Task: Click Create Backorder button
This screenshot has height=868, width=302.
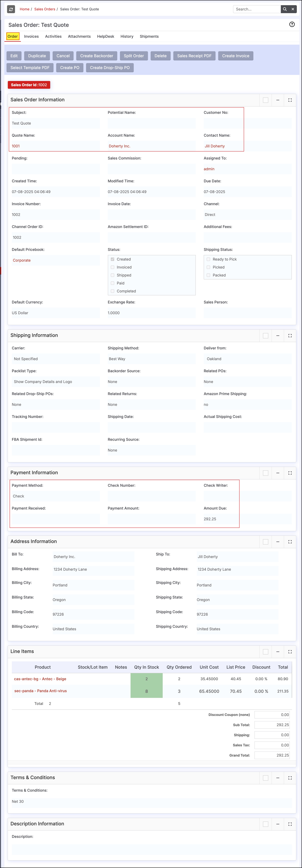Action: point(97,56)
